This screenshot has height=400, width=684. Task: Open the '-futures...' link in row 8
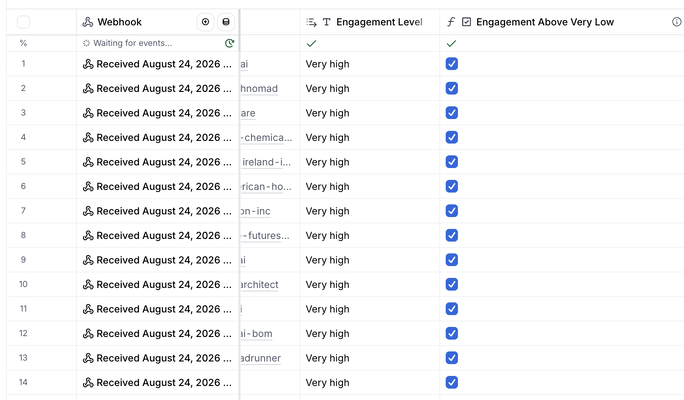point(266,236)
